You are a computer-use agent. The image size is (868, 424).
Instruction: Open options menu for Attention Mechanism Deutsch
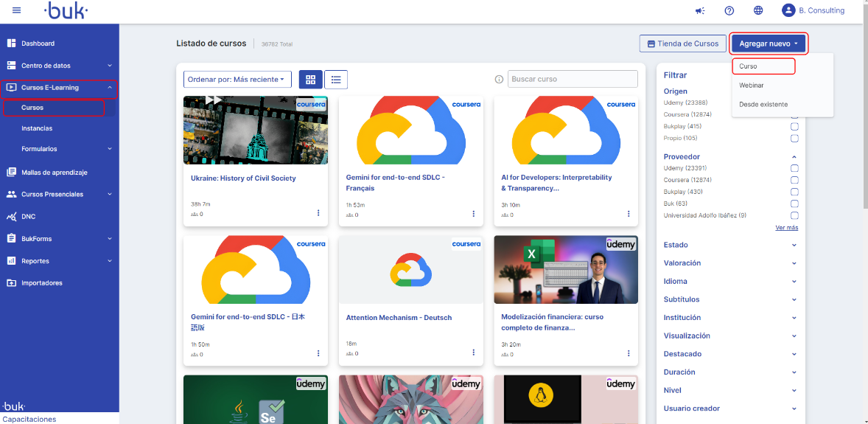tap(473, 352)
